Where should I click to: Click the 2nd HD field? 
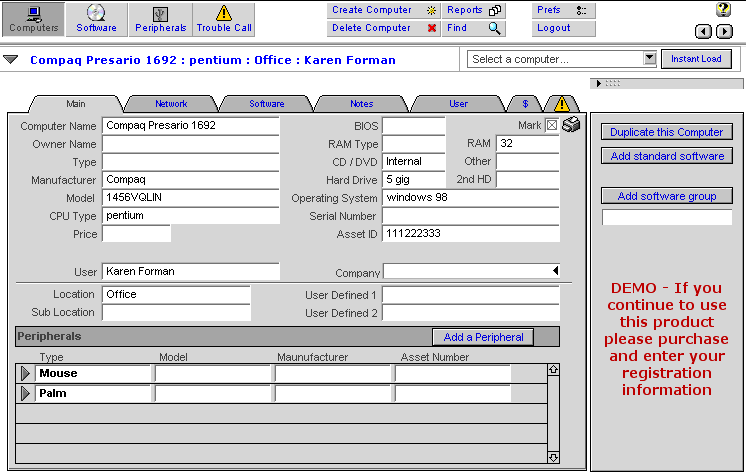click(528, 180)
